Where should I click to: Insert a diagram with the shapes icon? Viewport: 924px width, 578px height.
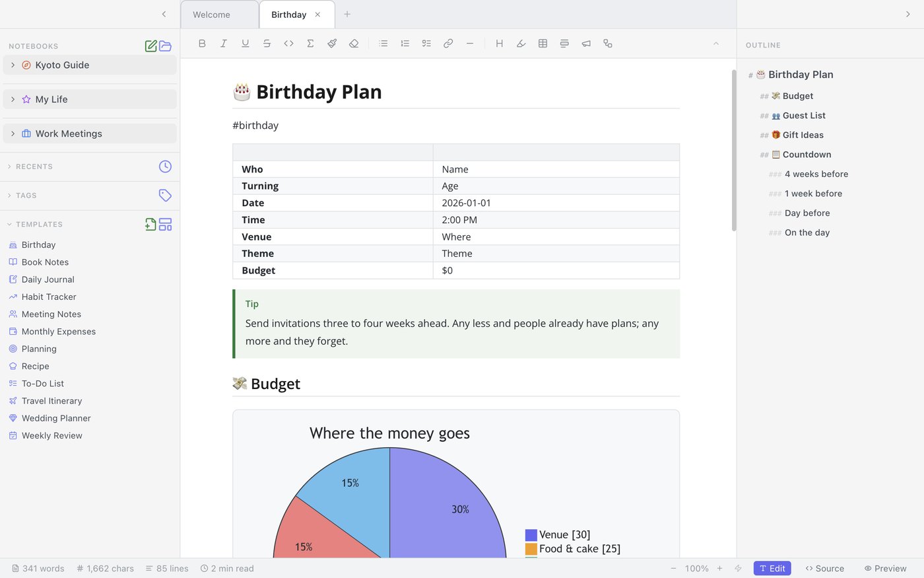pyautogui.click(x=608, y=44)
